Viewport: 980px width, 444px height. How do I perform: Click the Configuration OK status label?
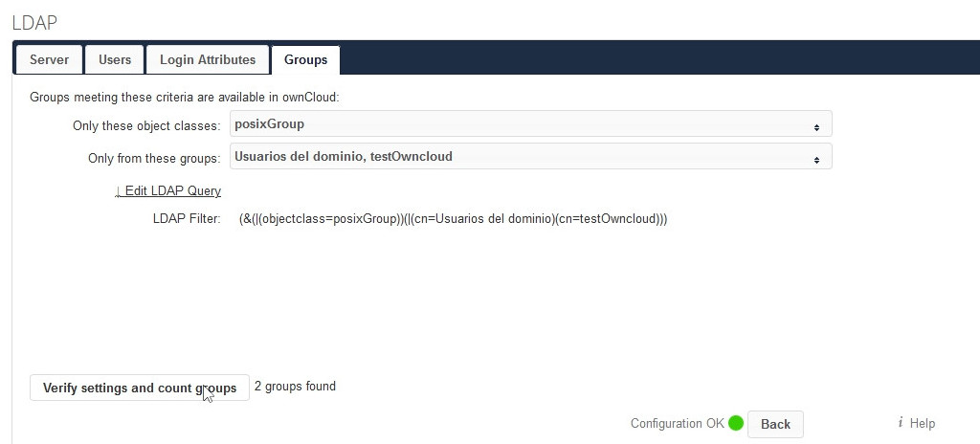click(x=677, y=424)
